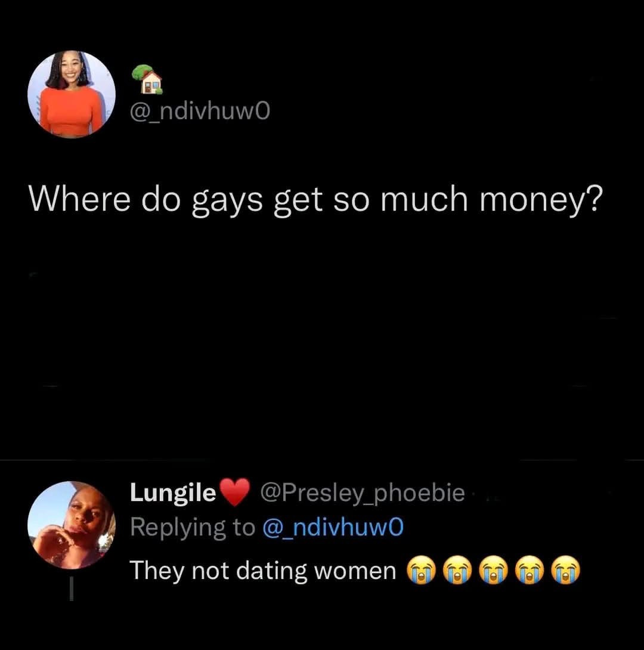Click the house with tree emoji display name

coord(147,79)
